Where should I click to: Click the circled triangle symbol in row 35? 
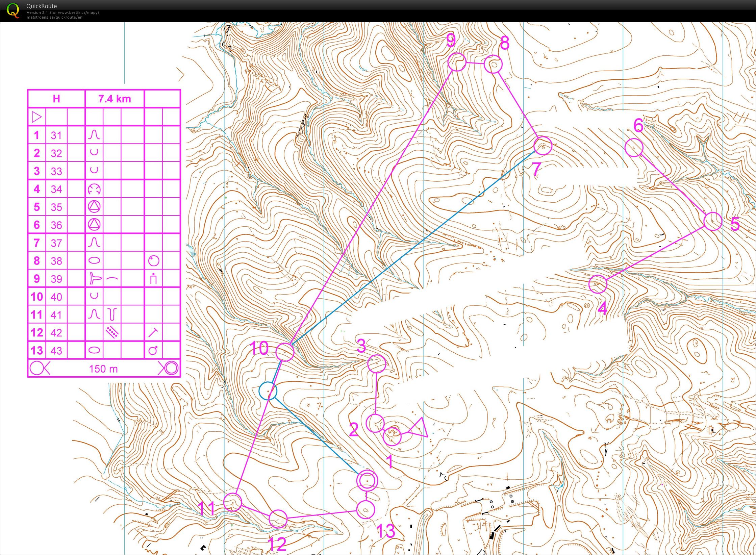coord(94,206)
